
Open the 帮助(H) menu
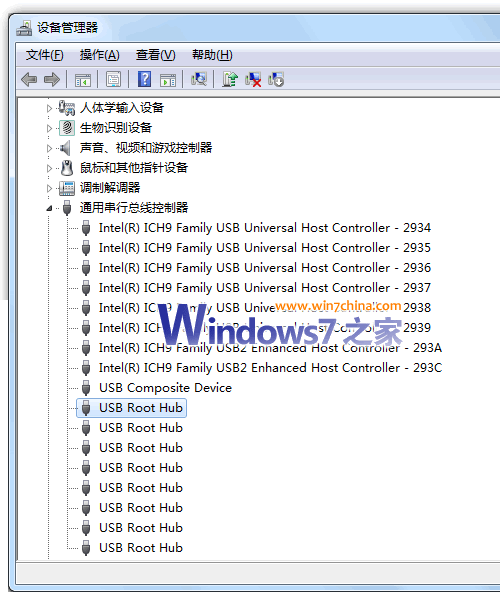[212, 55]
